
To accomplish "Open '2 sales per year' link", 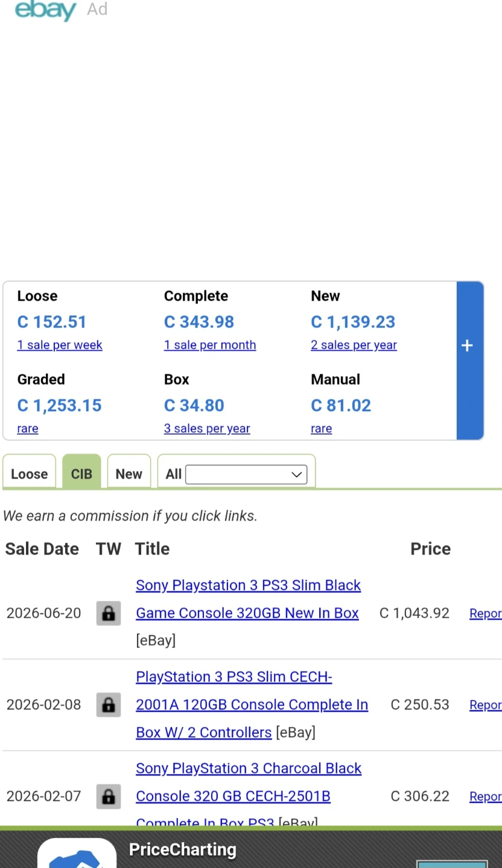I will coord(354,345).
